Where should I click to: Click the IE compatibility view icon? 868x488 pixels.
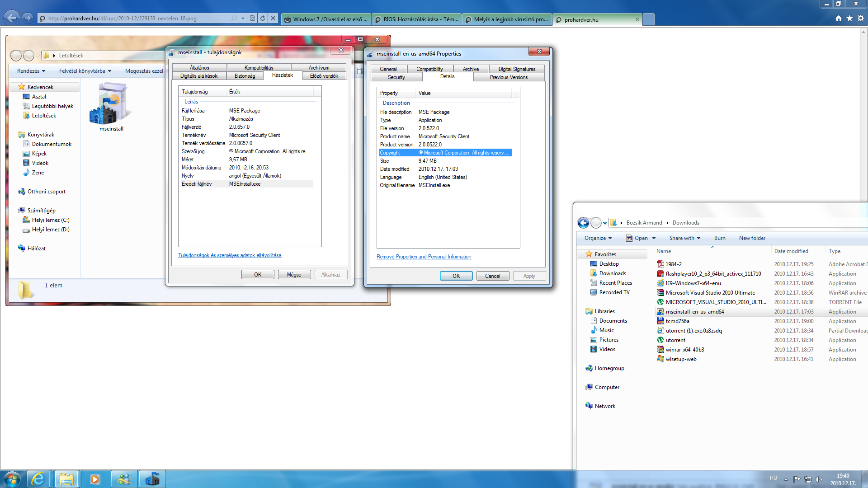[252, 19]
